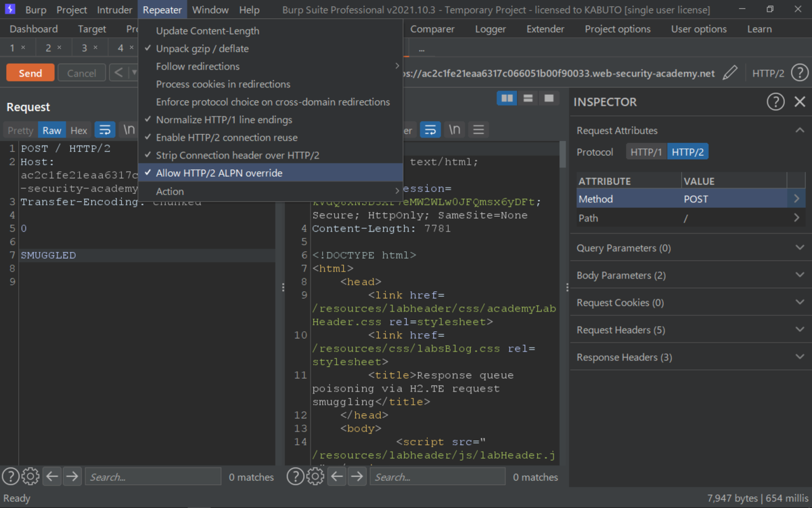Open Response search settings gear
The width and height of the screenshot is (812, 508).
(x=315, y=476)
